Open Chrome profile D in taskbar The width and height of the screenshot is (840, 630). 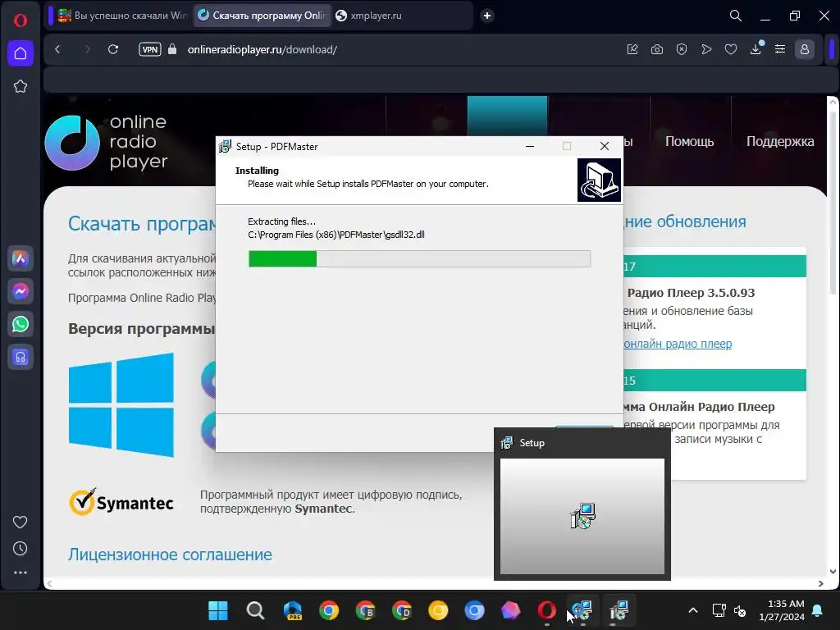tap(402, 610)
